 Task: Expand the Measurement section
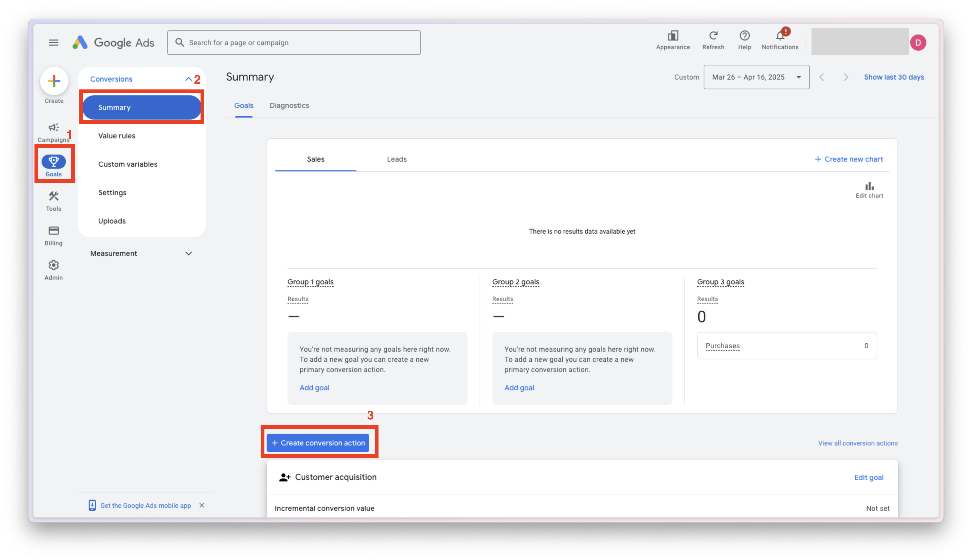click(x=188, y=253)
